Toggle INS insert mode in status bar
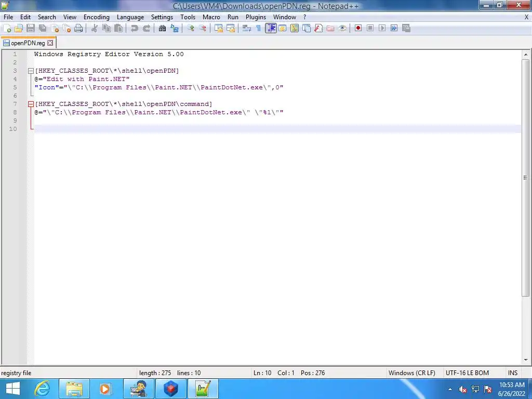The width and height of the screenshot is (532, 399). pos(513,373)
